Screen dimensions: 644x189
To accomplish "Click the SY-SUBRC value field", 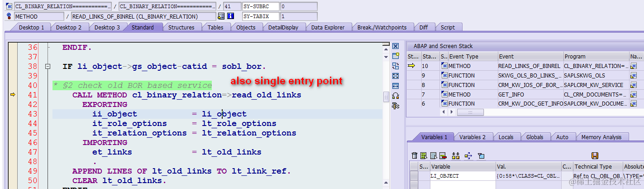I will pos(299,7).
